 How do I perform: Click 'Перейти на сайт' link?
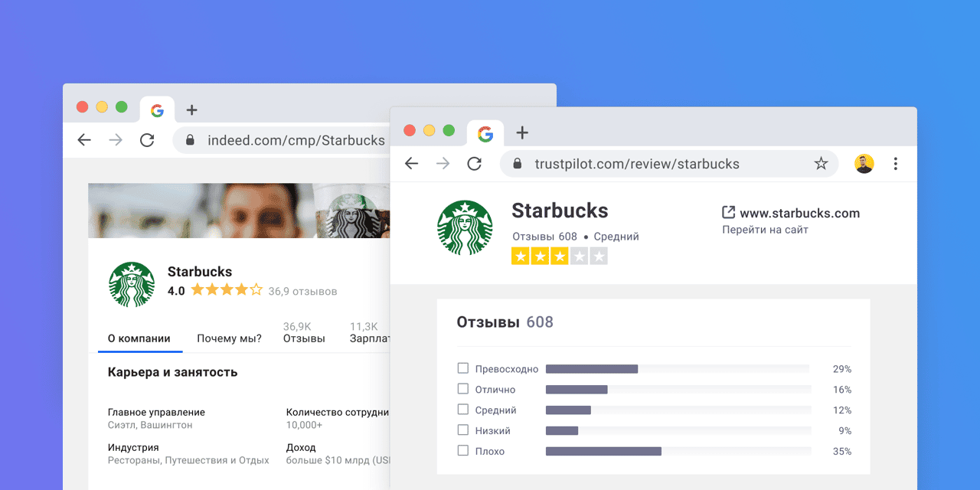coord(765,230)
